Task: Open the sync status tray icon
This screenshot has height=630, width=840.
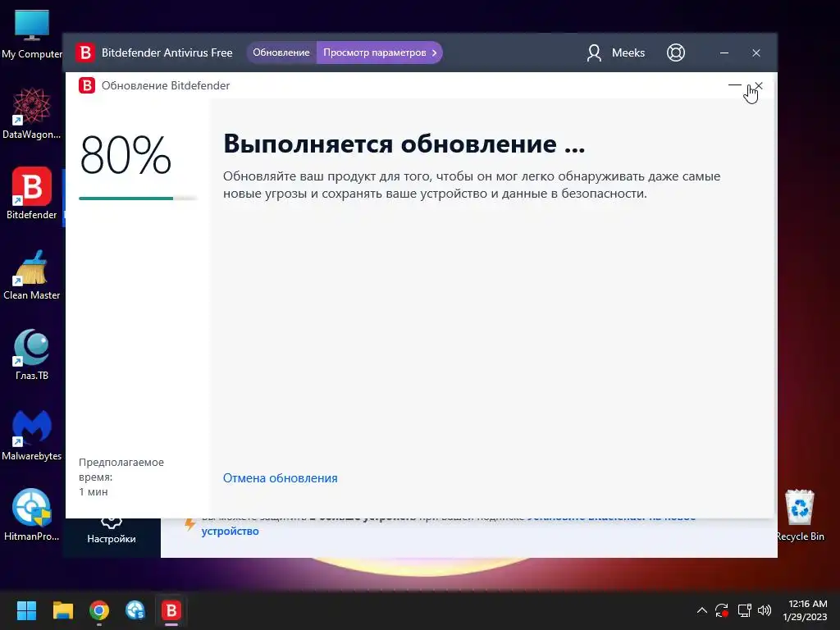Action: tap(722, 610)
